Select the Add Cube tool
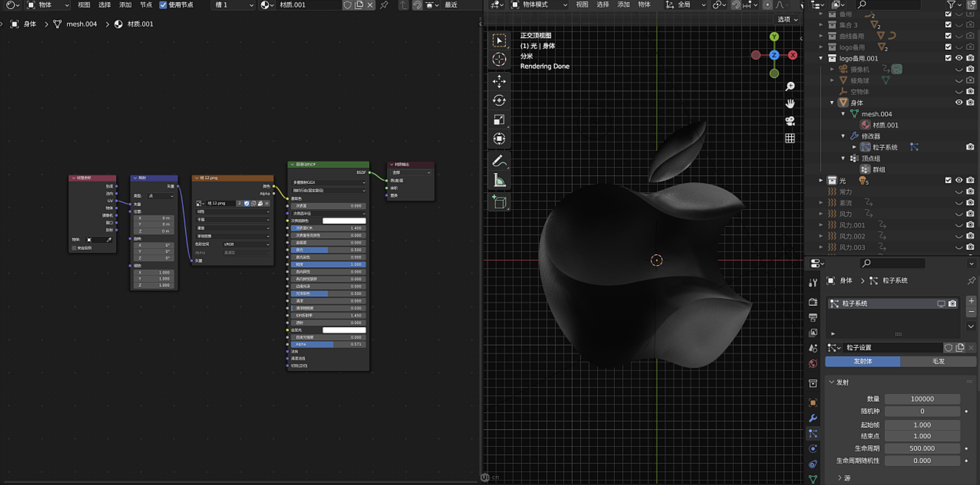Viewport: 980px width, 485px height. click(499, 202)
